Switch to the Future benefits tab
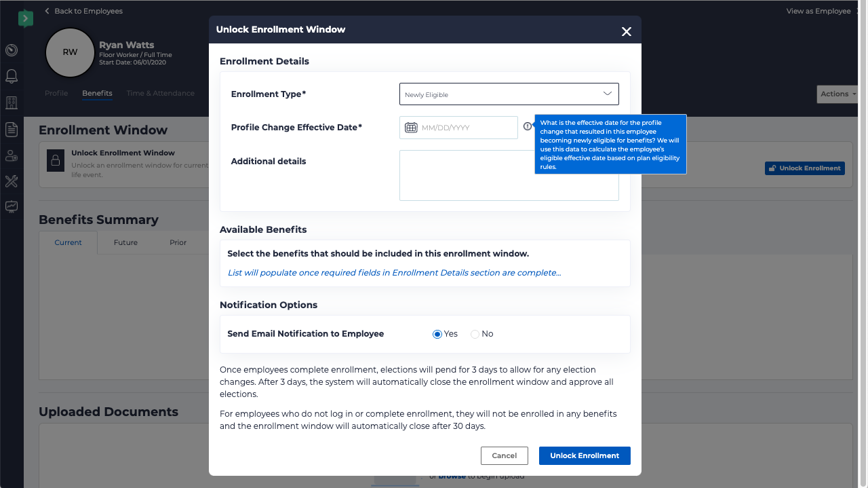This screenshot has height=488, width=868. (125, 242)
